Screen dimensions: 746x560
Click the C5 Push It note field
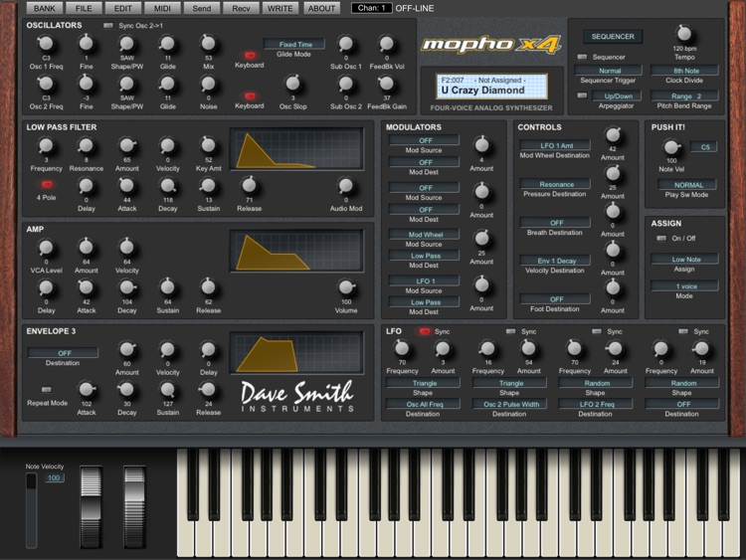[704, 147]
